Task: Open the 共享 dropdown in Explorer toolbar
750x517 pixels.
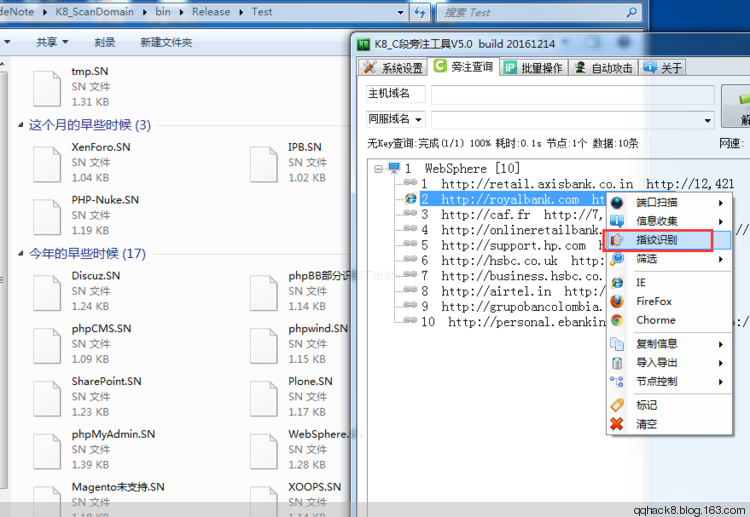Action: 52,42
